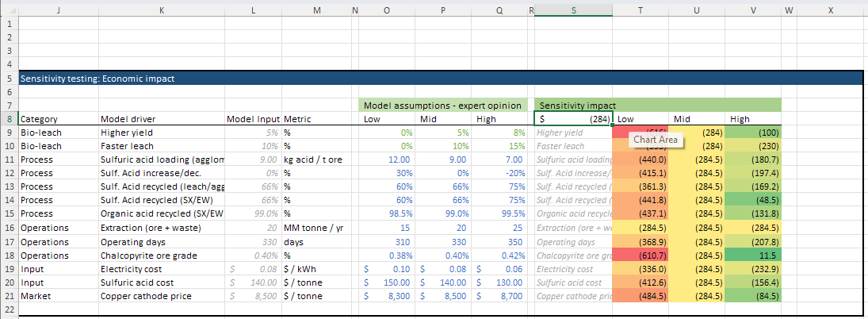
Task: Select the column M header
Action: [316, 10]
